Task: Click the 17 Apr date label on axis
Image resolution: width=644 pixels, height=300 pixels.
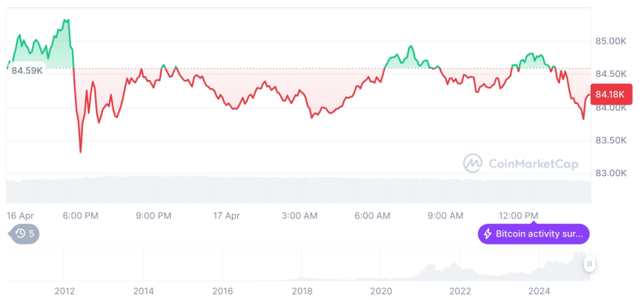Action: (x=226, y=215)
